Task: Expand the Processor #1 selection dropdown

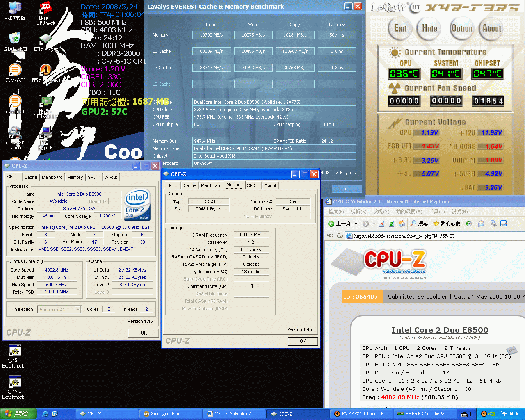Action: pyautogui.click(x=78, y=310)
